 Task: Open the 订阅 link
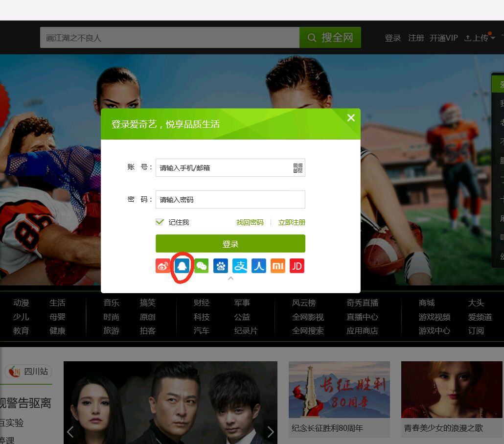pyautogui.click(x=476, y=331)
